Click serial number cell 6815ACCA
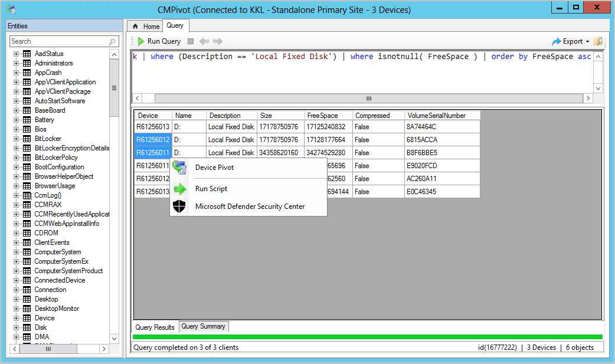The width and height of the screenshot is (615, 364). [x=442, y=140]
